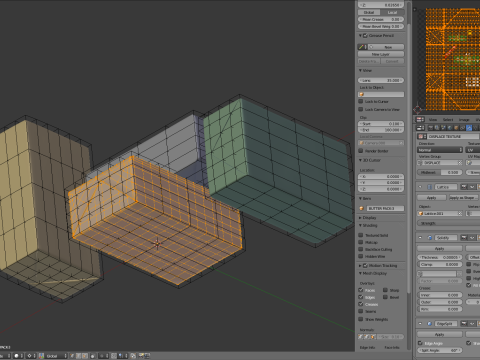The image size is (480, 360).
Task: Enable Backface Culling checkbox
Action: point(361,249)
